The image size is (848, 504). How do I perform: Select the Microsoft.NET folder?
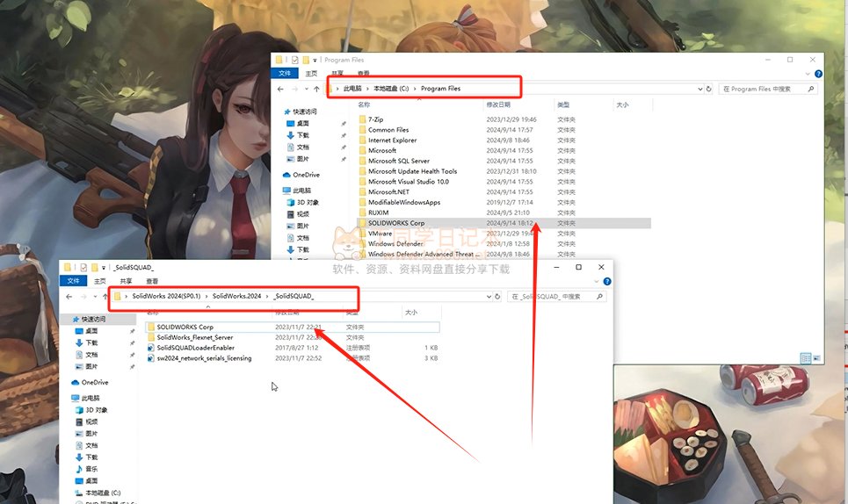click(x=388, y=191)
